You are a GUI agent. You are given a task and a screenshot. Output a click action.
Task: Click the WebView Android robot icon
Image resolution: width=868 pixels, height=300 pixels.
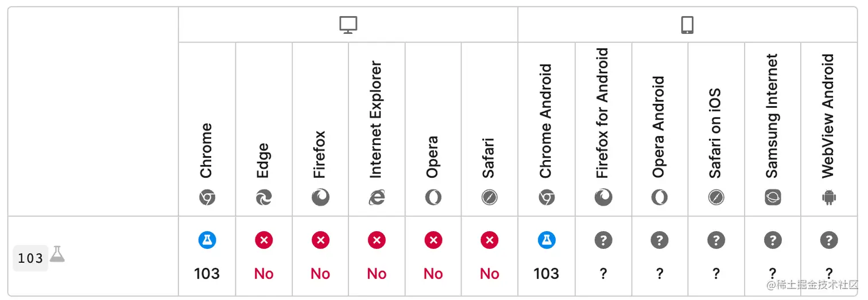click(829, 198)
